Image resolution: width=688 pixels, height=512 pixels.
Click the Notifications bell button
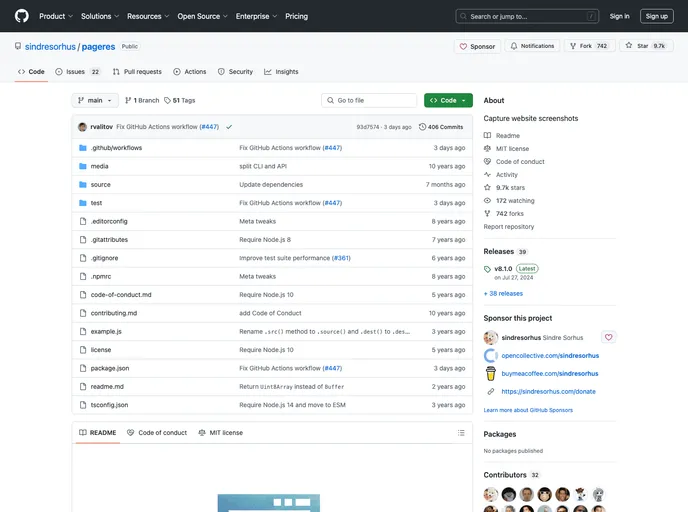tap(532, 46)
